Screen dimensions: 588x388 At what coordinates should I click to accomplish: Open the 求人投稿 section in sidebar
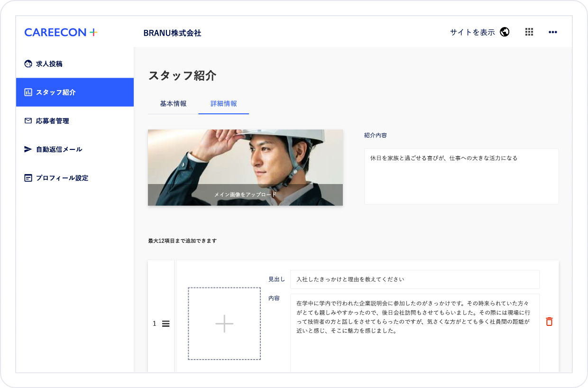(x=49, y=64)
